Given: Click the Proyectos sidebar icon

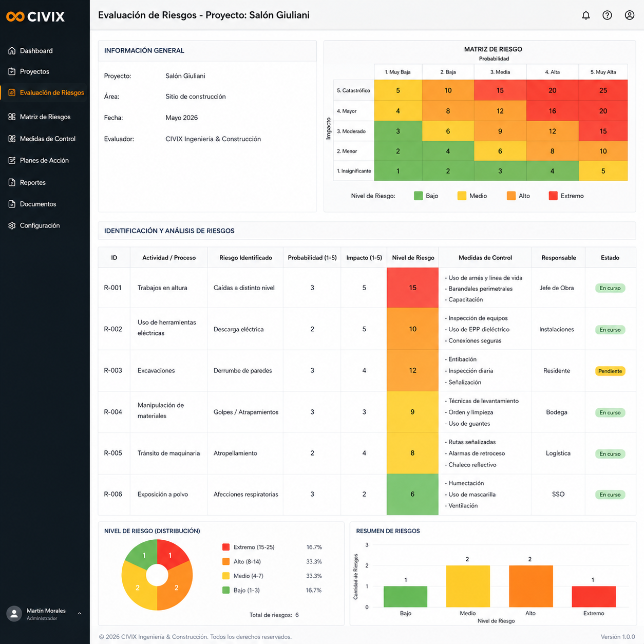Looking at the screenshot, I should click(x=12, y=71).
